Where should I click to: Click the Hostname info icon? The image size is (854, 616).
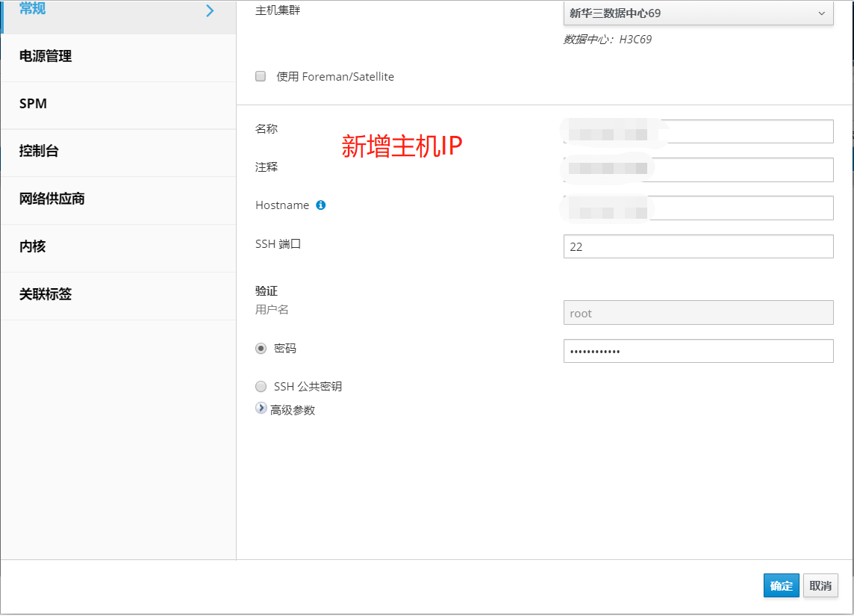321,205
